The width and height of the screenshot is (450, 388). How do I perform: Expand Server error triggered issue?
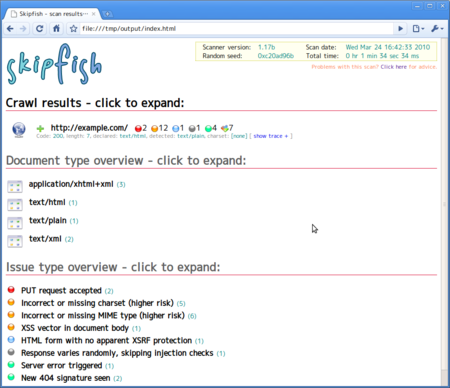(62, 366)
